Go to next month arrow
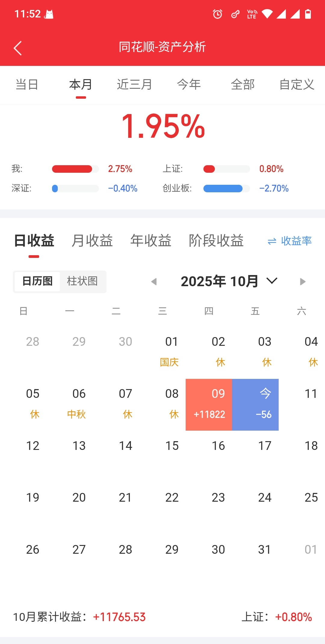This screenshot has width=325, height=644. coord(303,282)
